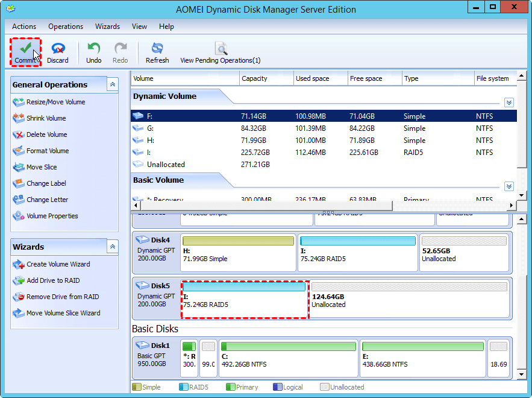The image size is (532, 398).
Task: Open Volume Properties
Action: pyautogui.click(x=52, y=216)
